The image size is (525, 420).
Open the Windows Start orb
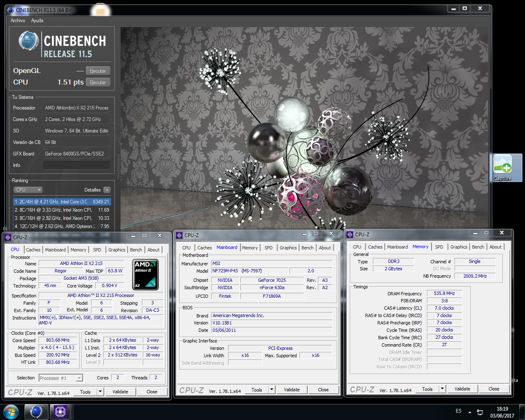coord(11,412)
